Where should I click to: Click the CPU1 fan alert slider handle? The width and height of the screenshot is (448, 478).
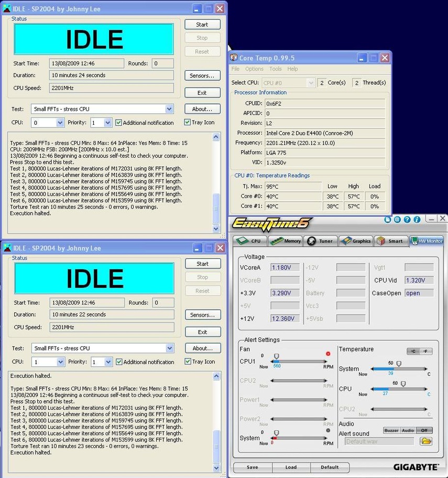pyautogui.click(x=277, y=356)
